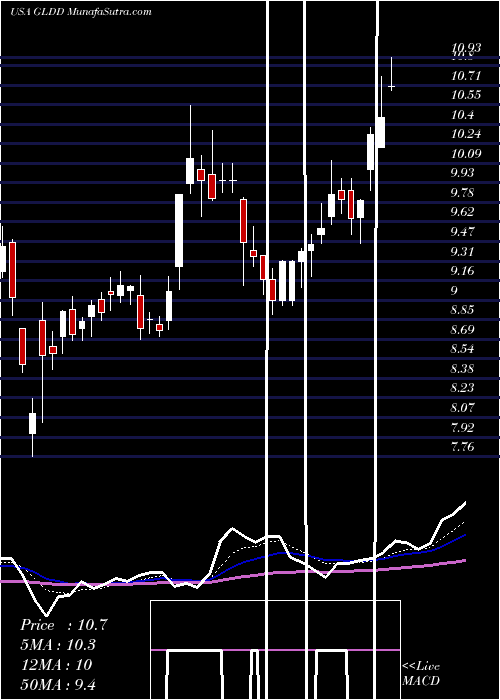This screenshot has width=500, height=700.
Task: Click the '50MA : 9.4' readout
Action: click(58, 684)
